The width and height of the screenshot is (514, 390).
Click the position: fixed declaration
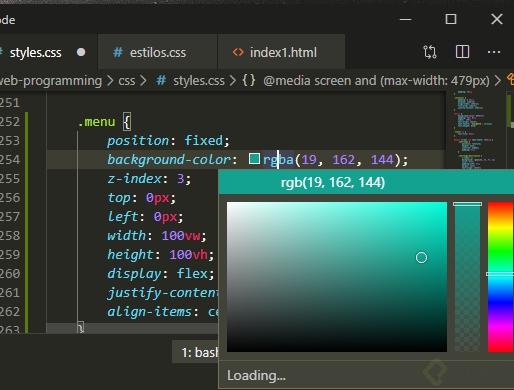click(168, 140)
